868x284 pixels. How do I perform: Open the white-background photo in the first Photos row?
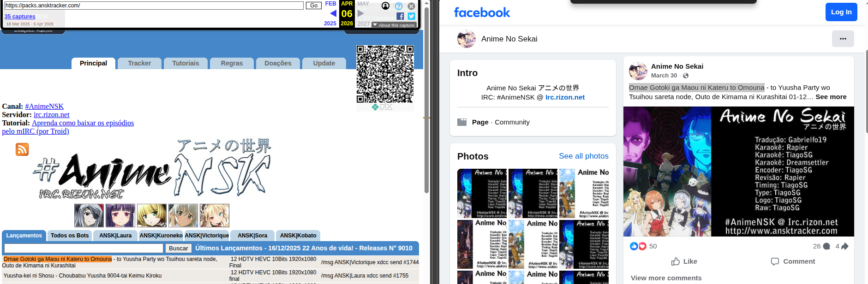click(x=584, y=194)
